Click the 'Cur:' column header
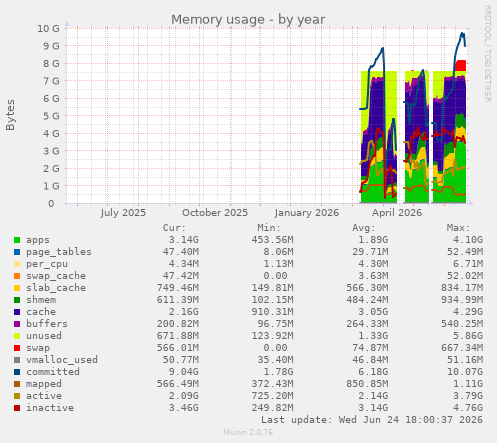The image size is (497, 443). coord(174,228)
